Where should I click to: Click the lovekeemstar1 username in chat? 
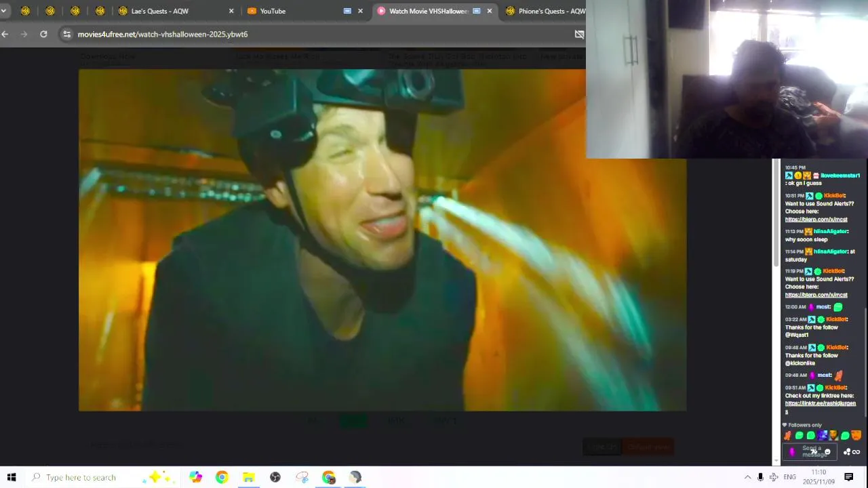click(840, 176)
